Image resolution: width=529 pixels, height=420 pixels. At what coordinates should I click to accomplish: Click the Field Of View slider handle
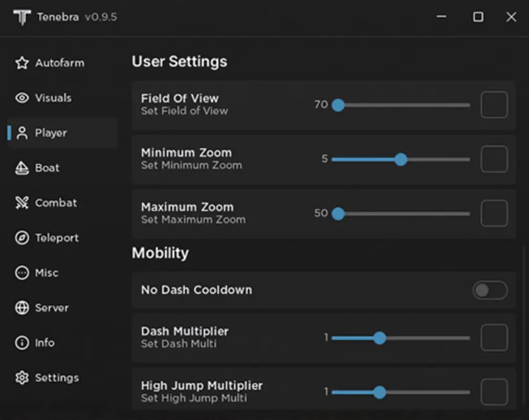(x=338, y=105)
